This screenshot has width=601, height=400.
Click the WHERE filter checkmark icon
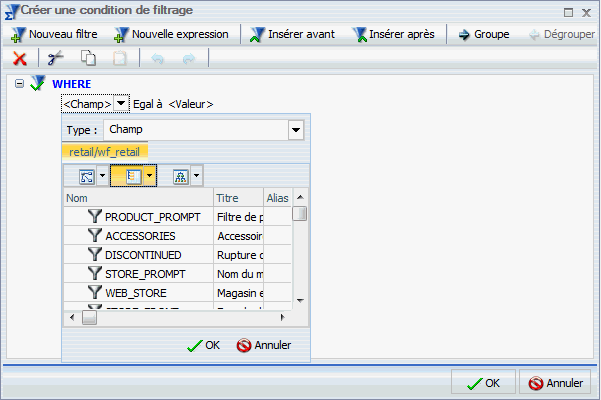(x=38, y=83)
